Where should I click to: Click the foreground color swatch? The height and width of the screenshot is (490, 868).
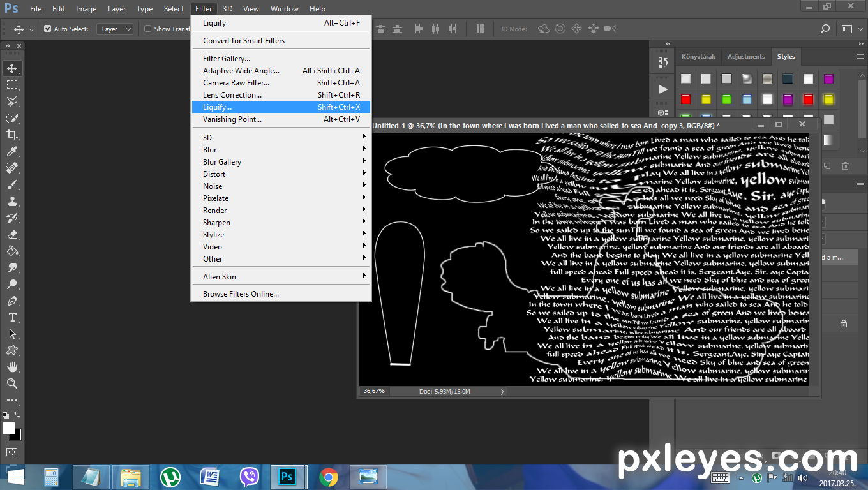point(8,428)
